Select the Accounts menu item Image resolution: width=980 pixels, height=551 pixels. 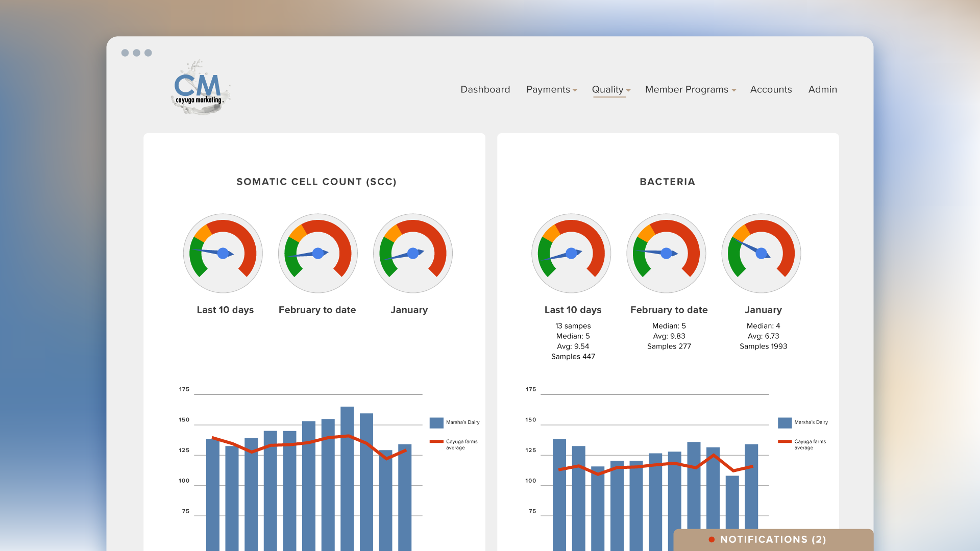771,89
